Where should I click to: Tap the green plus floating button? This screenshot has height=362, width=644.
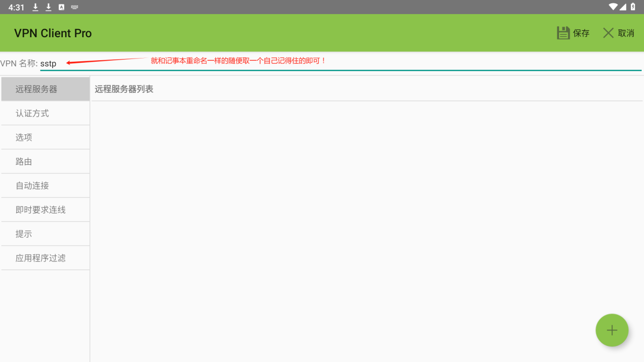612,330
